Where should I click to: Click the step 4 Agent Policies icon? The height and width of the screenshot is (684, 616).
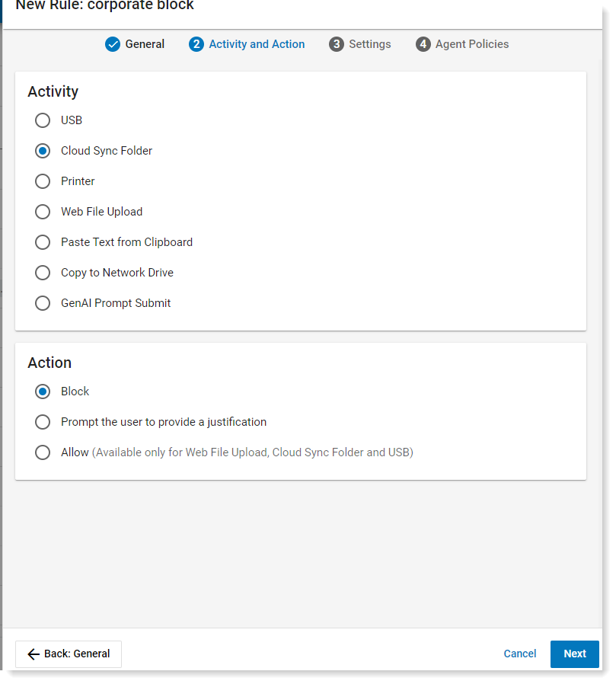pyautogui.click(x=423, y=44)
